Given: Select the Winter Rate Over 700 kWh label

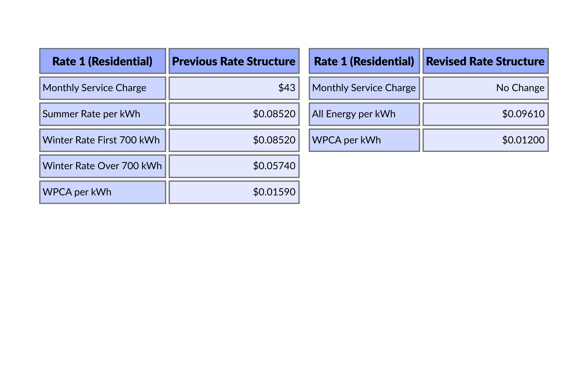Looking at the screenshot, I should pyautogui.click(x=102, y=166).
